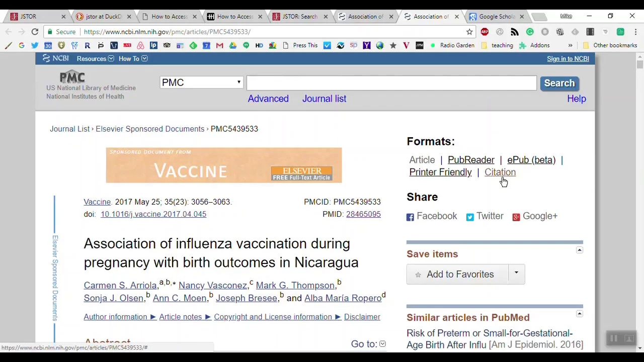Open the teaching bookmarks folder
Screen dimensions: 644x362
[497, 45]
